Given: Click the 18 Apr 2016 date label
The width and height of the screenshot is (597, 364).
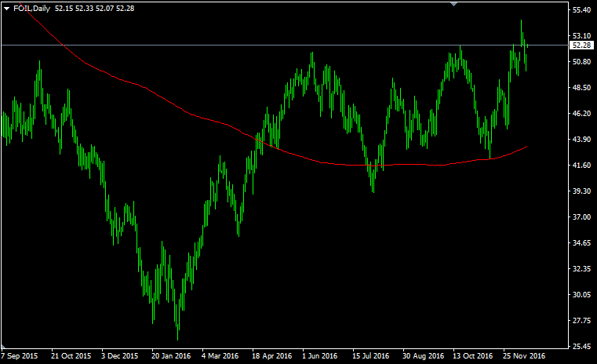Looking at the screenshot, I should (272, 356).
